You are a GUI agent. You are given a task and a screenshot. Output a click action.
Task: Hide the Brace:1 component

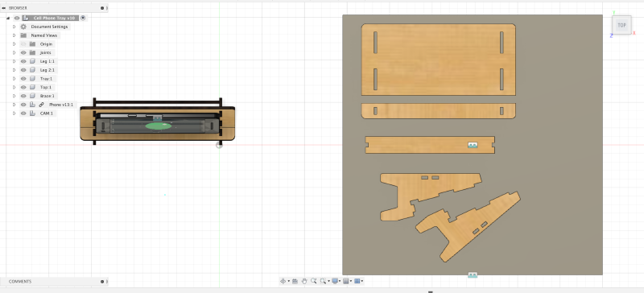point(23,96)
